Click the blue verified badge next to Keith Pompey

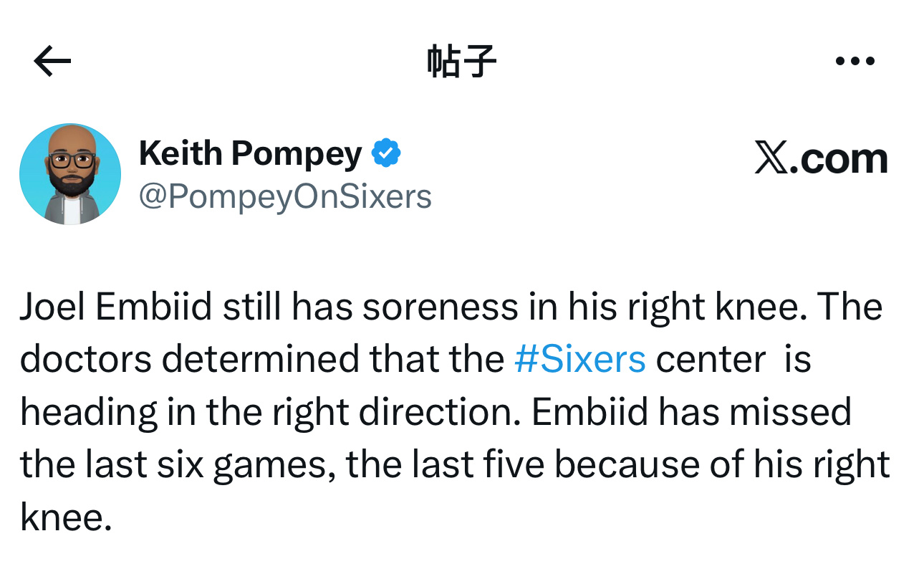(386, 151)
